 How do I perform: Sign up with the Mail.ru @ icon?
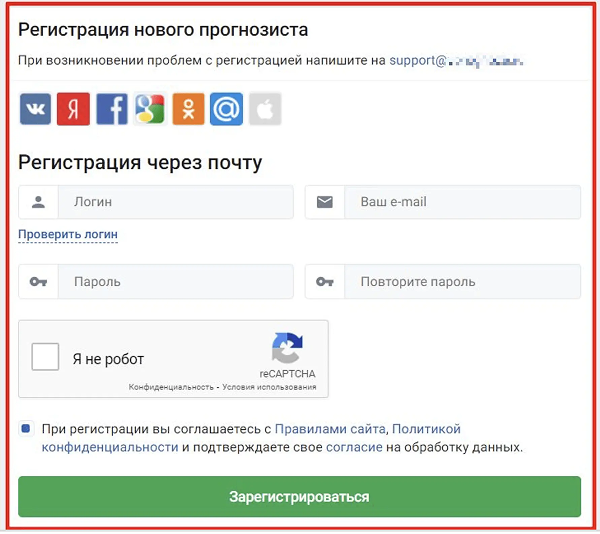click(x=227, y=109)
